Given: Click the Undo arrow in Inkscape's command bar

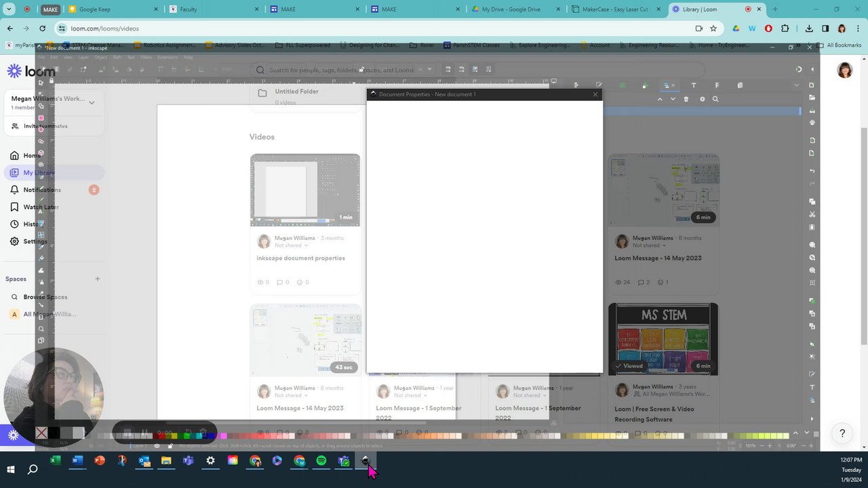Looking at the screenshot, I should click(812, 171).
